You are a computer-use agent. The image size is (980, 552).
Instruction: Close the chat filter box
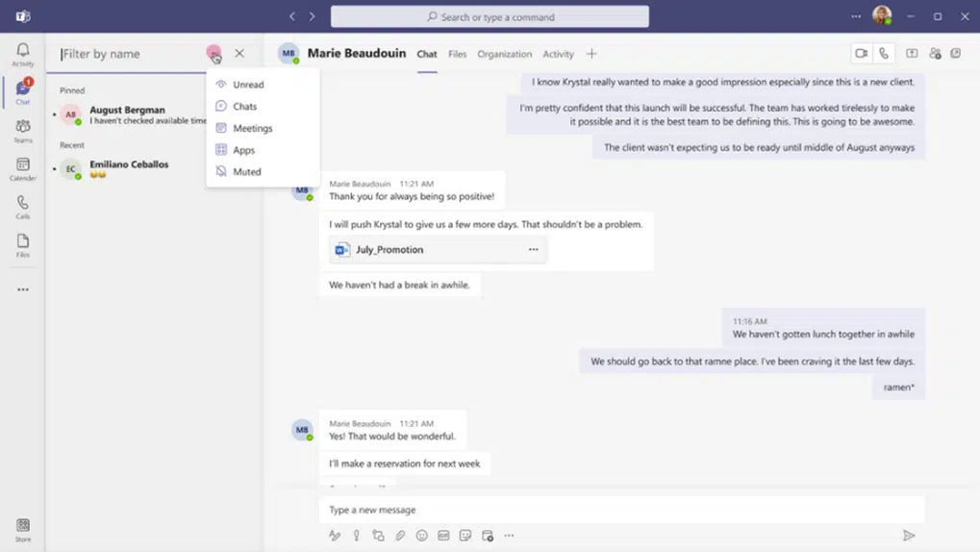tap(239, 53)
